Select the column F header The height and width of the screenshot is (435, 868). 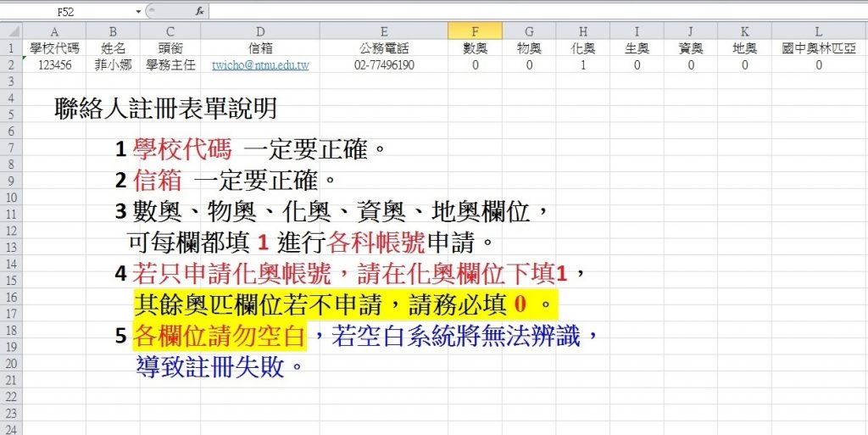click(x=475, y=31)
